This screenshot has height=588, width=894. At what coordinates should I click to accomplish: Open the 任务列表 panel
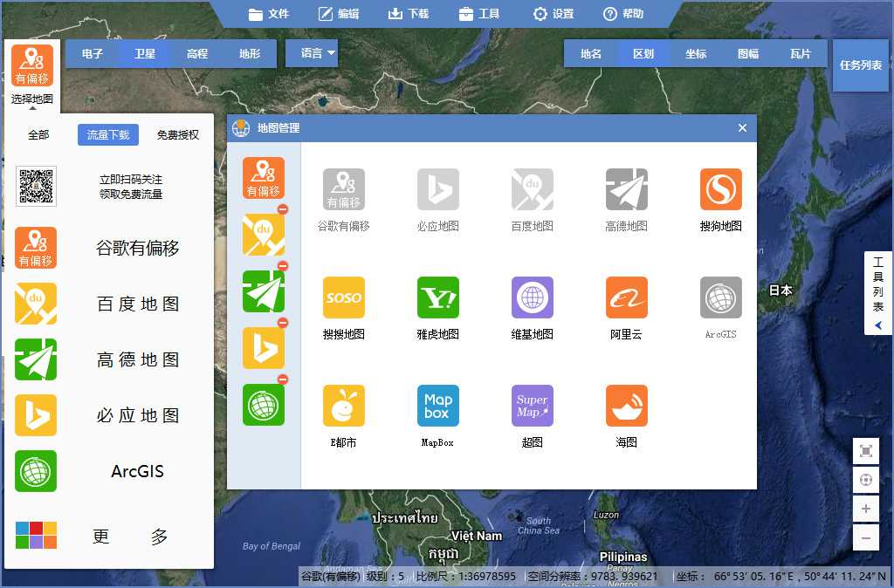[x=860, y=65]
